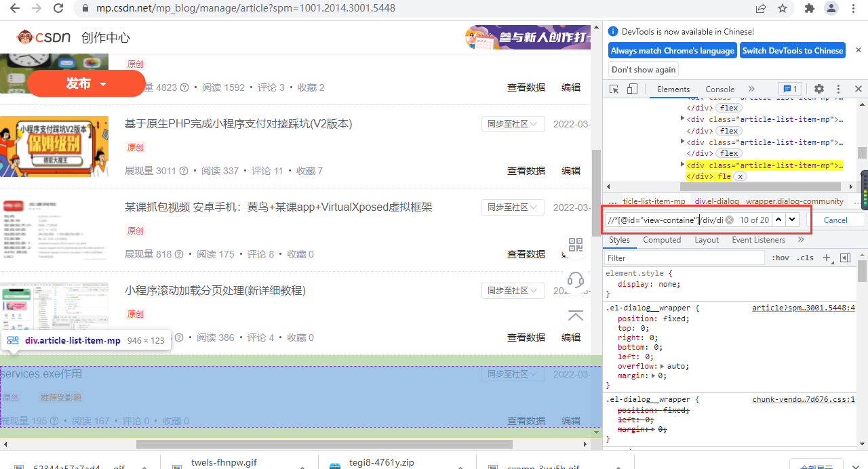This screenshot has width=868, height=469.
Task: Toggle the :hov element state panel
Action: tap(781, 258)
